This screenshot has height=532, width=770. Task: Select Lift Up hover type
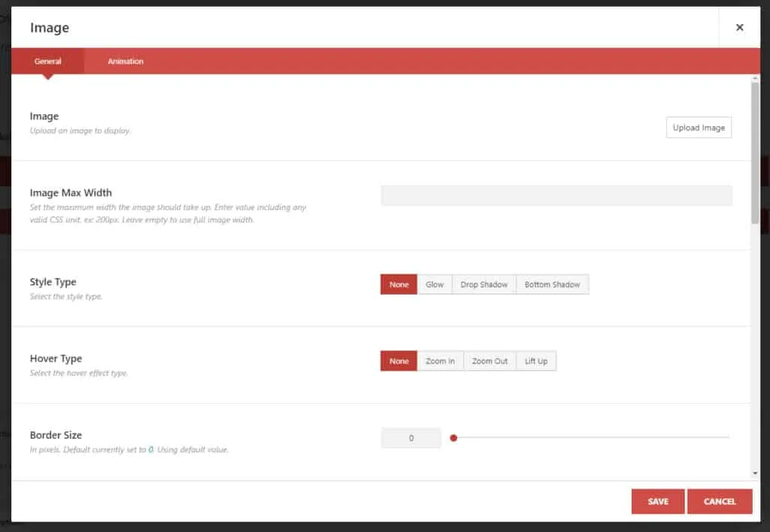coord(536,361)
